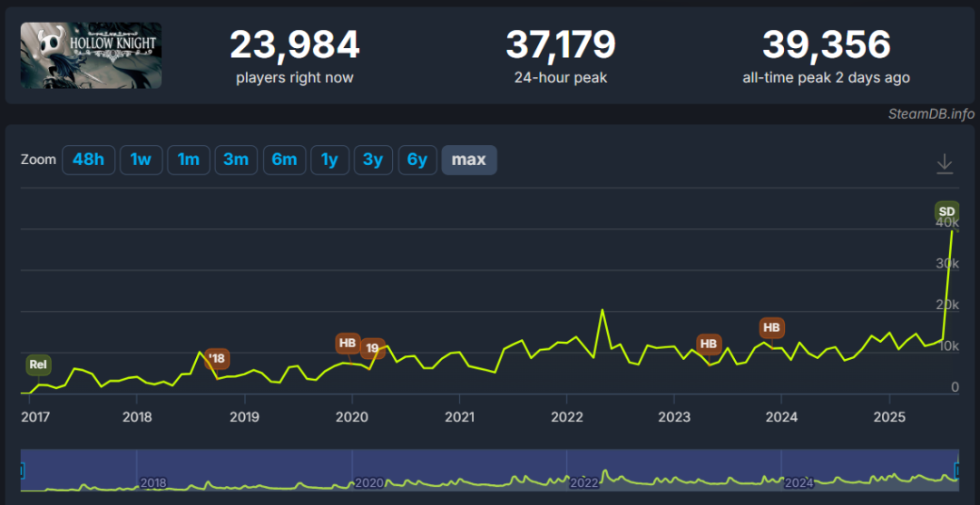Select the 3y zoom option
This screenshot has width=980, height=505.
pyautogui.click(x=373, y=160)
